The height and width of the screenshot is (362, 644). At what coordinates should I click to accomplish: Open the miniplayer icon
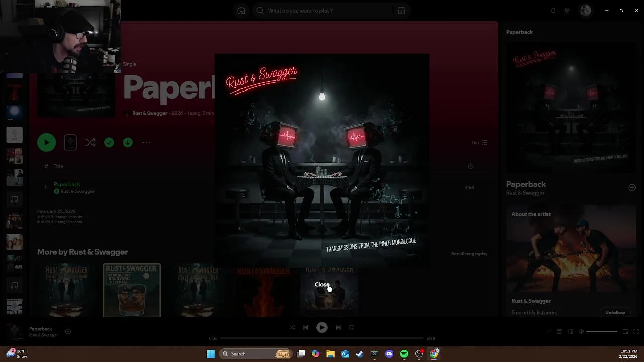625,332
